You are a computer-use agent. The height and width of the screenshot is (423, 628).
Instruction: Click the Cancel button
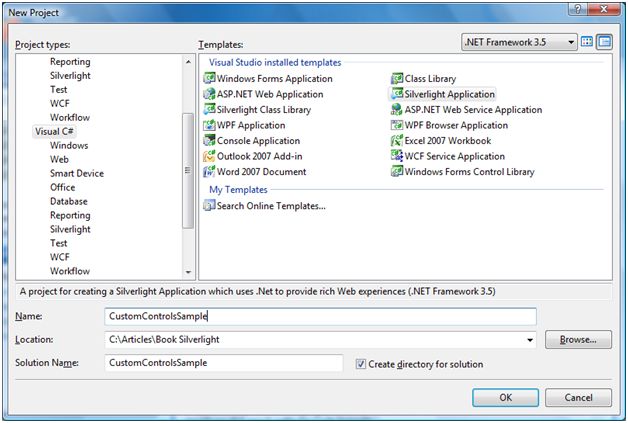pos(578,397)
